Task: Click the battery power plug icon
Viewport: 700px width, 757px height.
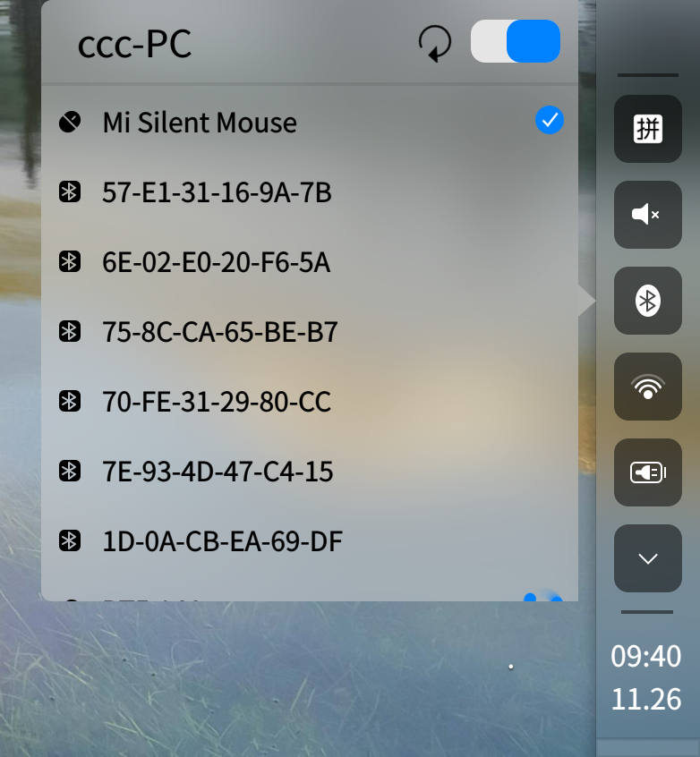Action: click(647, 472)
